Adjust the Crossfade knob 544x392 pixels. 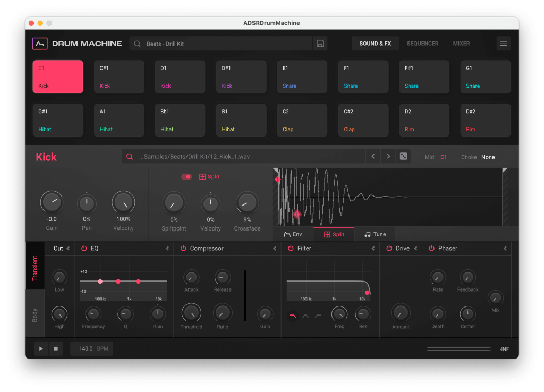click(x=246, y=202)
